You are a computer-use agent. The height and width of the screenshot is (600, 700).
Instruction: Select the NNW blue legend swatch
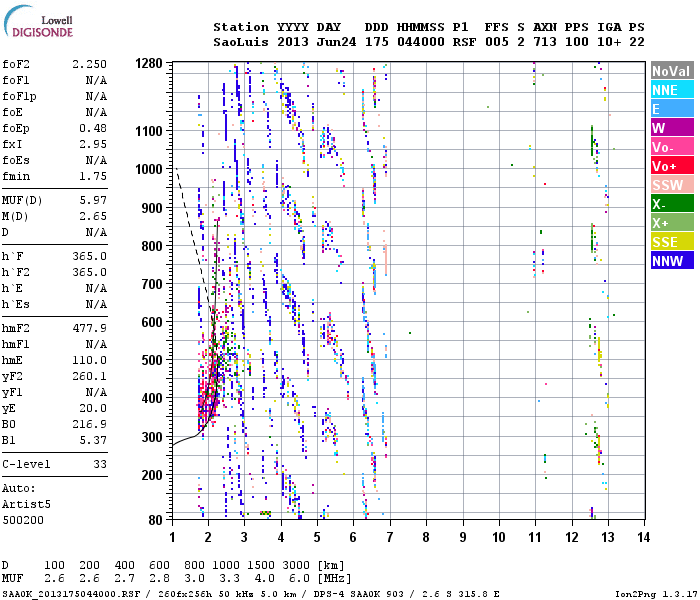point(672,260)
